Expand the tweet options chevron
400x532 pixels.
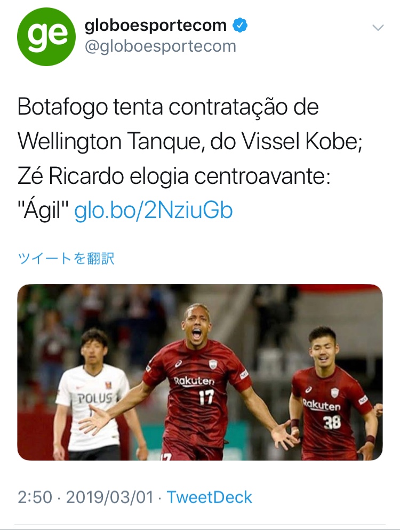click(x=378, y=28)
